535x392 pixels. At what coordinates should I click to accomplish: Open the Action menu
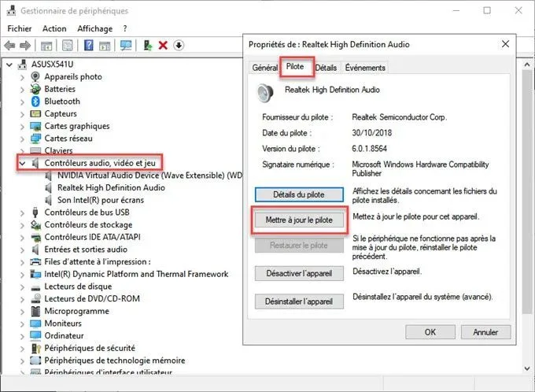pos(54,28)
